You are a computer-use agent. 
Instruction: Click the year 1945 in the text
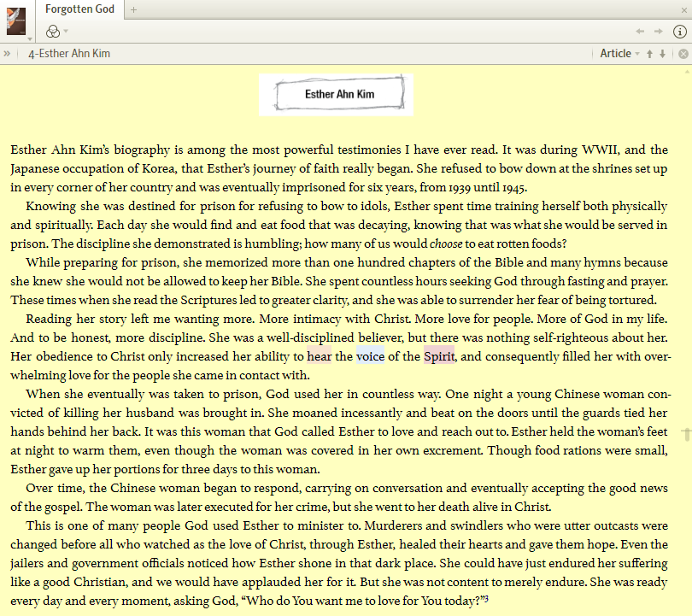[x=513, y=188]
